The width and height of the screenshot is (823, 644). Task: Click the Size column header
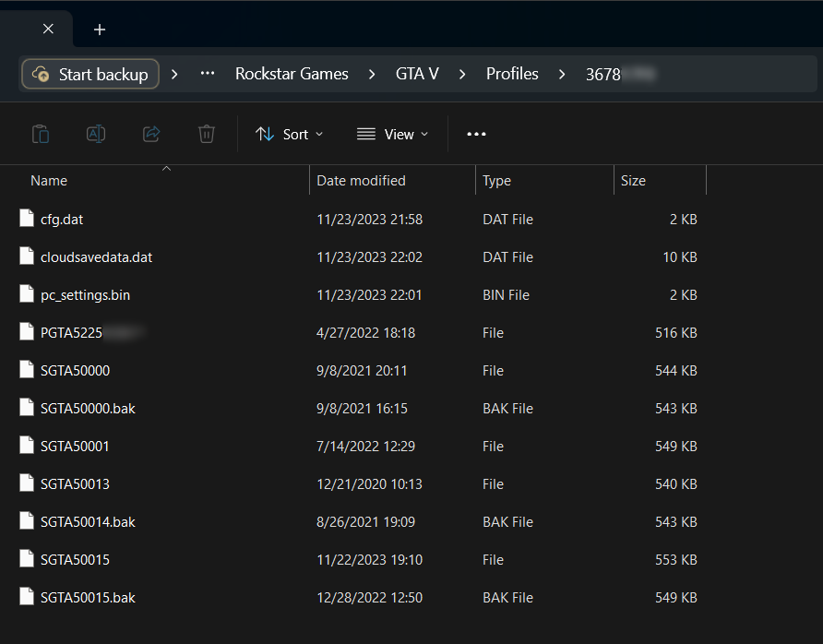633,181
